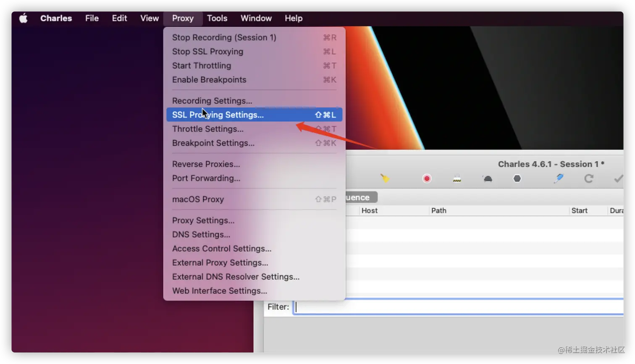635x364 pixels.
Task: Open the Apple menu
Action: (x=24, y=18)
